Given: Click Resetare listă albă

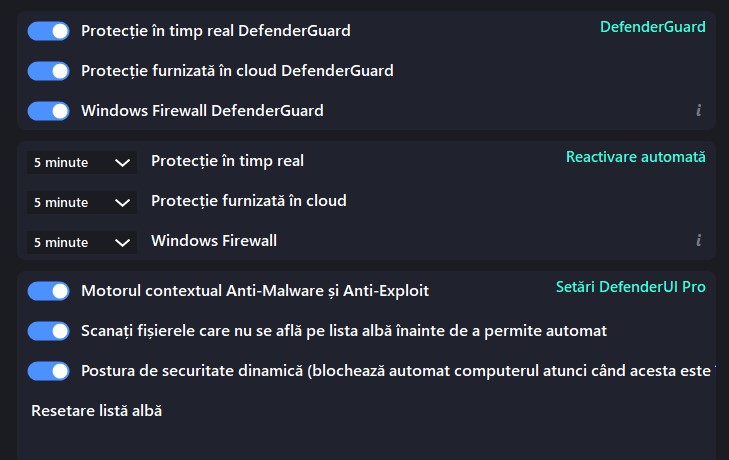Looking at the screenshot, I should tap(96, 410).
